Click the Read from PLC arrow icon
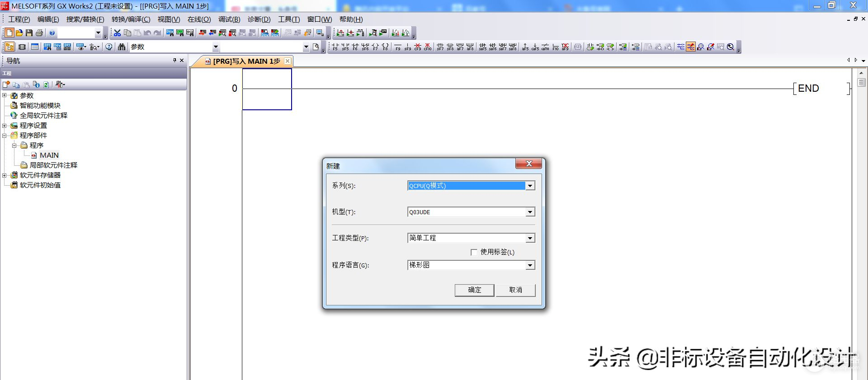 [212, 33]
